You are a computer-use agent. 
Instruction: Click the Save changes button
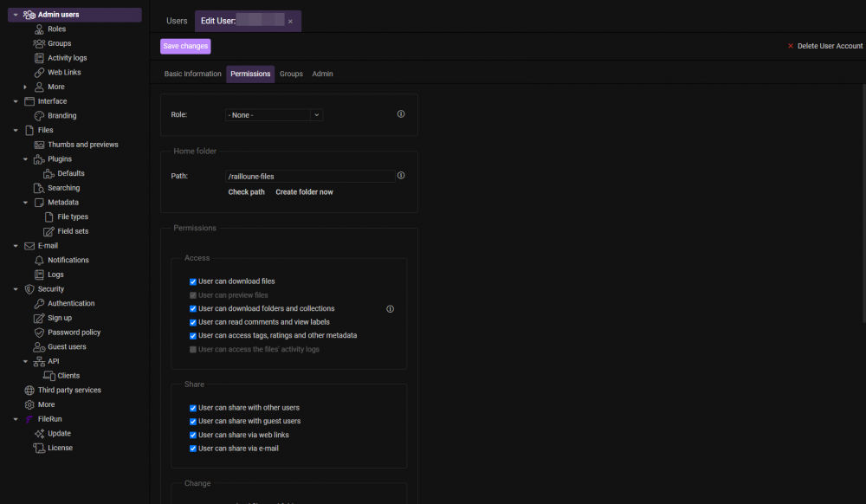[185, 46]
